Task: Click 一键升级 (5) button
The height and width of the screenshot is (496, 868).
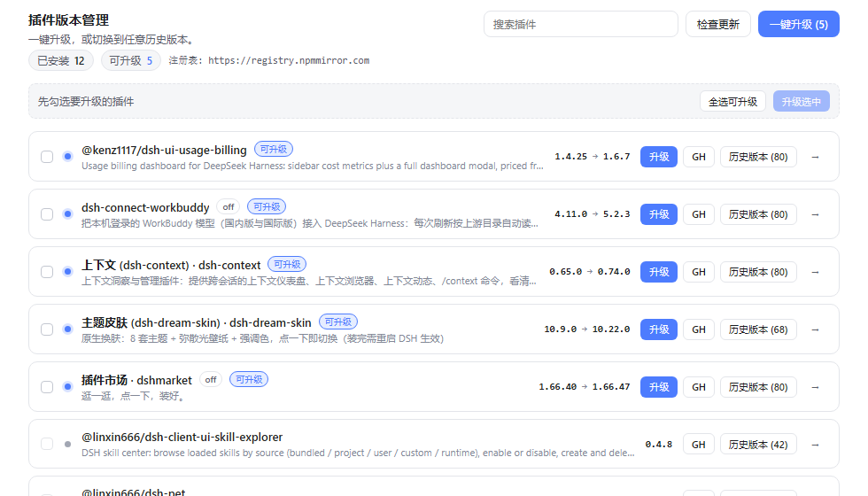Action: 799,25
